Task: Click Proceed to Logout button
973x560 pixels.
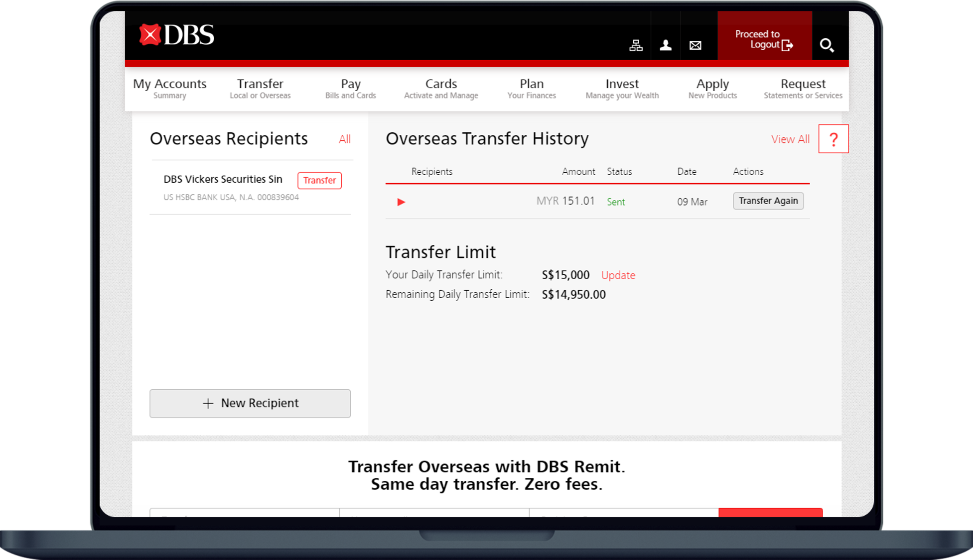Action: point(764,39)
